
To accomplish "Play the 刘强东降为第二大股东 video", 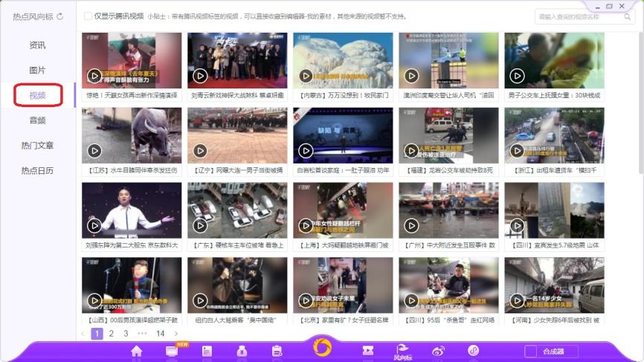I will (94, 225).
